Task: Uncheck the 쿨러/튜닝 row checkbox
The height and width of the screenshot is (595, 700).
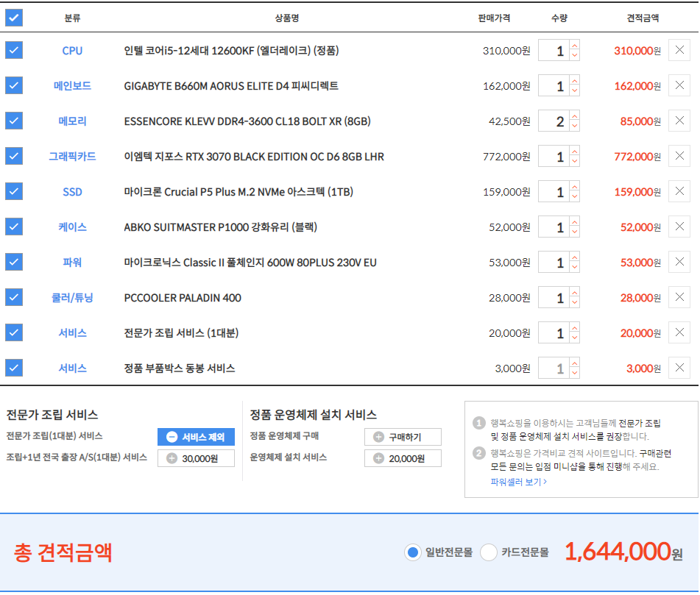Action: [x=14, y=296]
